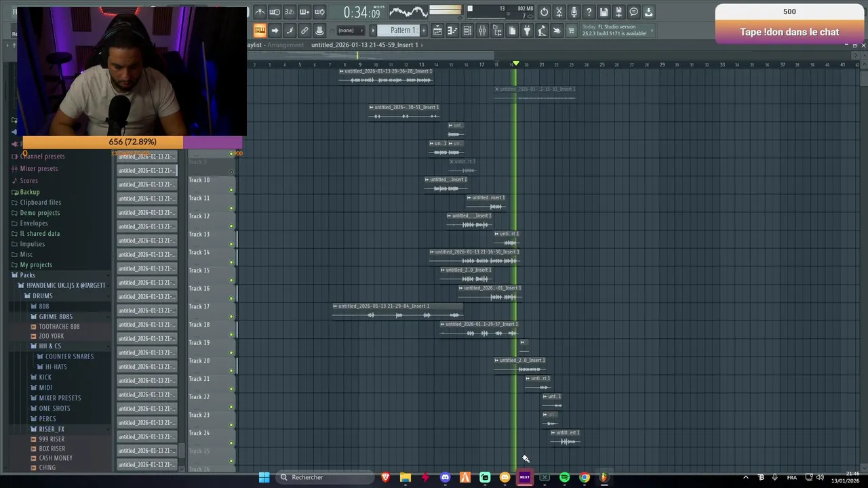Open the Playlist view
Viewport: 868px width, 488px height.
[437, 30]
